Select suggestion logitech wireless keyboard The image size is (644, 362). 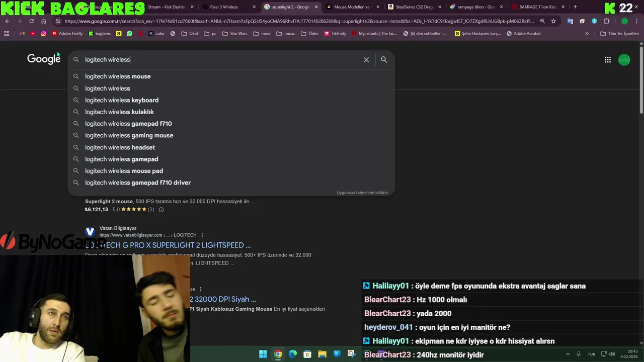[x=231, y=100]
